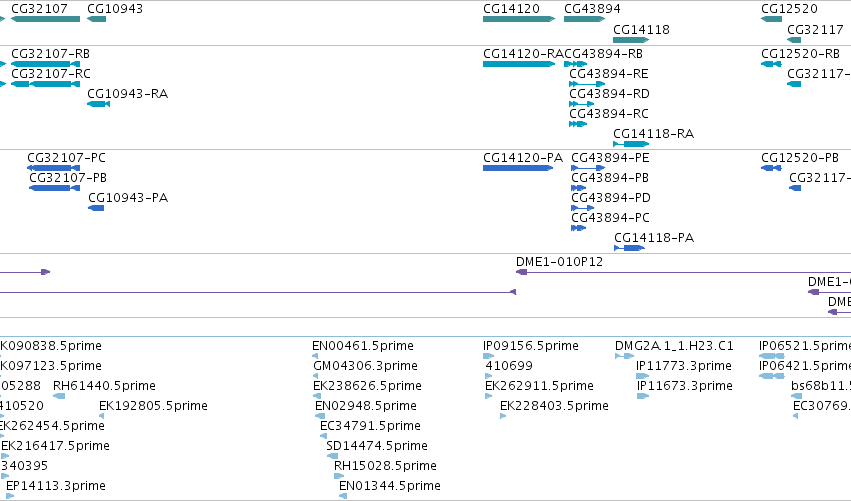This screenshot has height=501, width=851.
Task: Select the IP09156.5prime EST
Action: click(488, 356)
